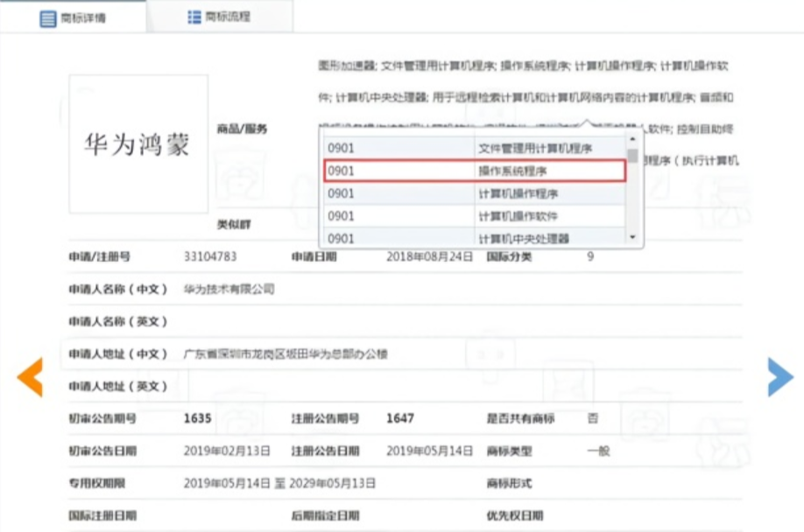Click the applicant address 广东省深圳市龙岗区坂田华为总部办公楼
Image resolution: width=804 pixels, height=532 pixels.
click(286, 353)
